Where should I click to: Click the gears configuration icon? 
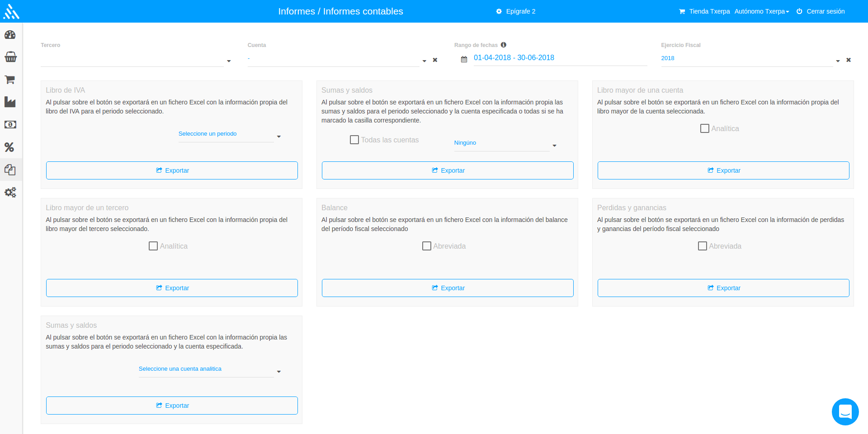pyautogui.click(x=10, y=192)
